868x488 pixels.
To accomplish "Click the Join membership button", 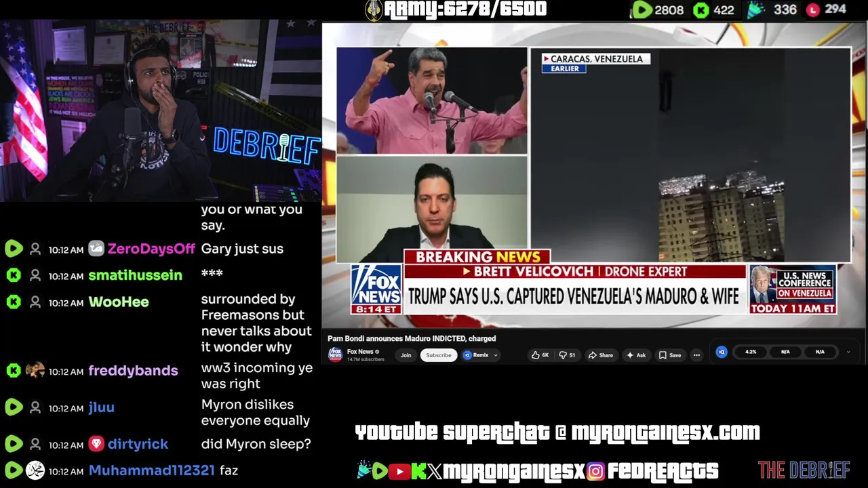I will [406, 355].
